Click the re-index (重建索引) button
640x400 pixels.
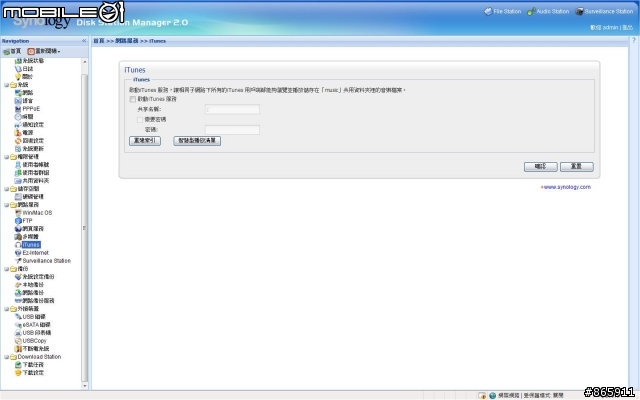pos(145,141)
